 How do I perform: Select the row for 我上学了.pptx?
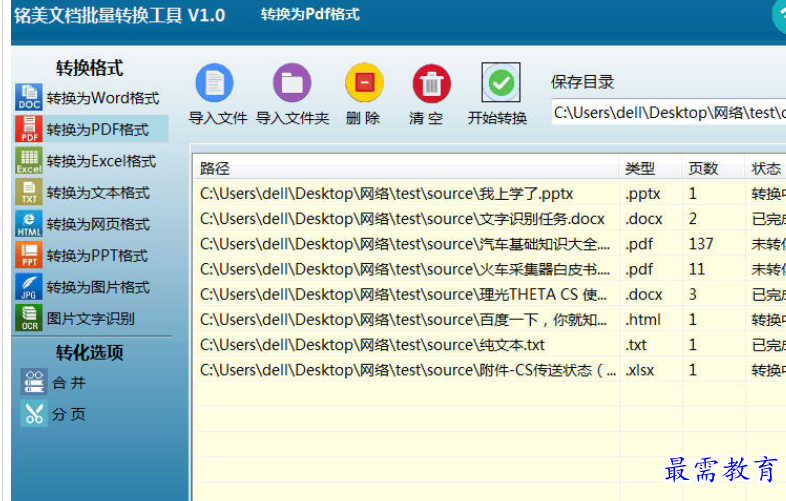coord(490,194)
